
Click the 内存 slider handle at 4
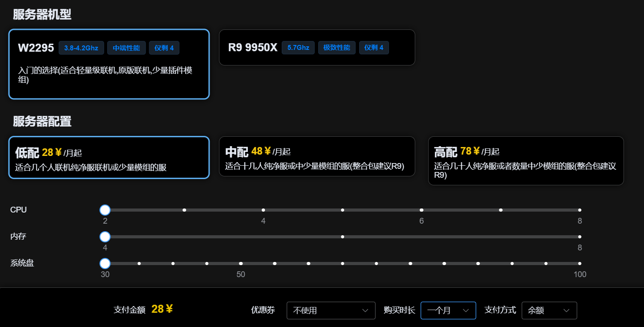pyautogui.click(x=105, y=237)
